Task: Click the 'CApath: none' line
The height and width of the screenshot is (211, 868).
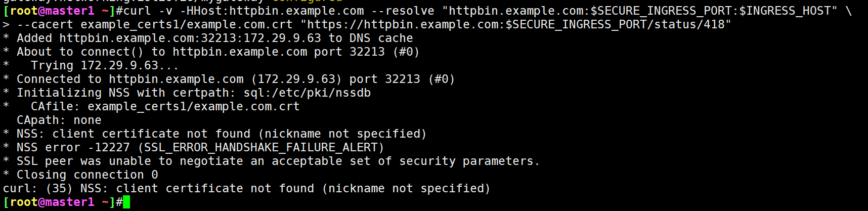Action: pos(59,120)
